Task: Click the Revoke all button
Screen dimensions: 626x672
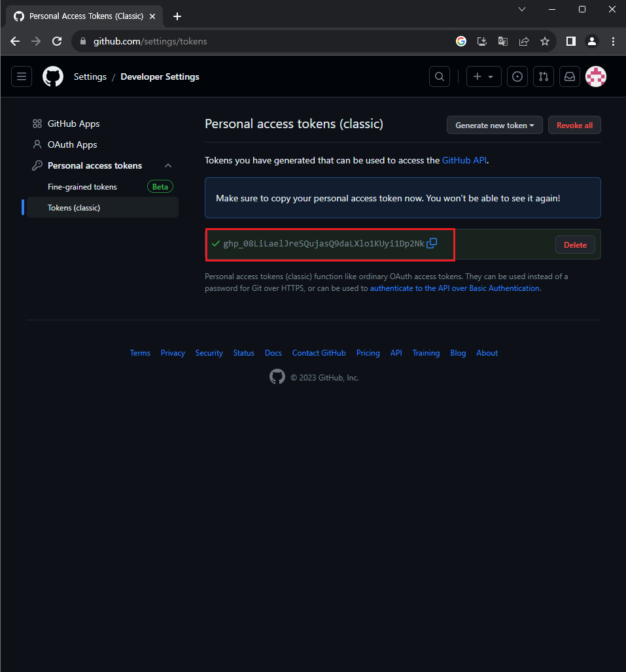Action: [574, 125]
